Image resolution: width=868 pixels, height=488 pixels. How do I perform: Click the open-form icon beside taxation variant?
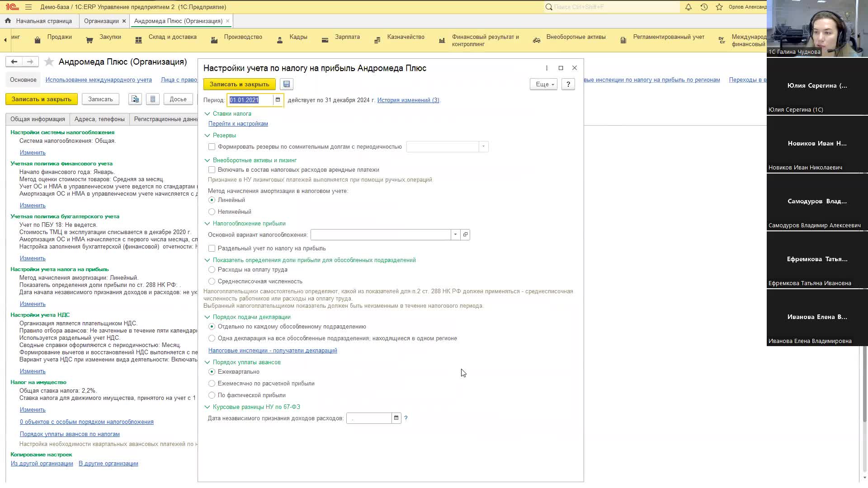click(x=465, y=235)
